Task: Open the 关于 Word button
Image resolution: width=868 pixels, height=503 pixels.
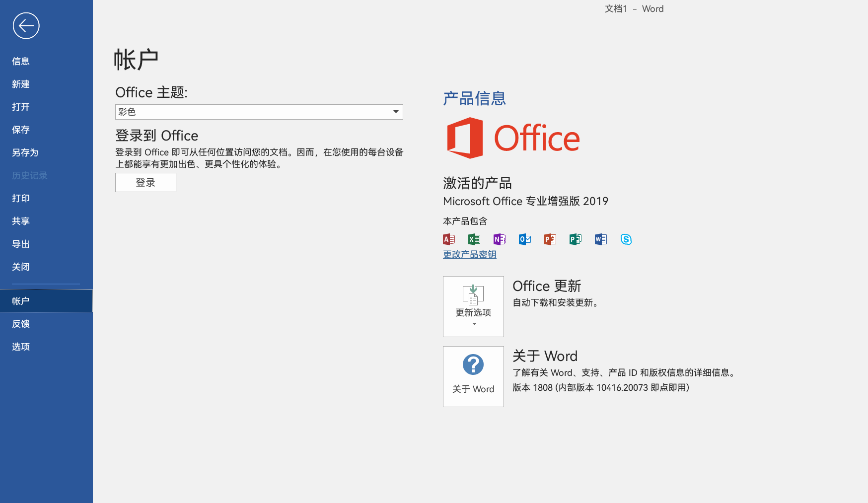Action: pos(473,376)
